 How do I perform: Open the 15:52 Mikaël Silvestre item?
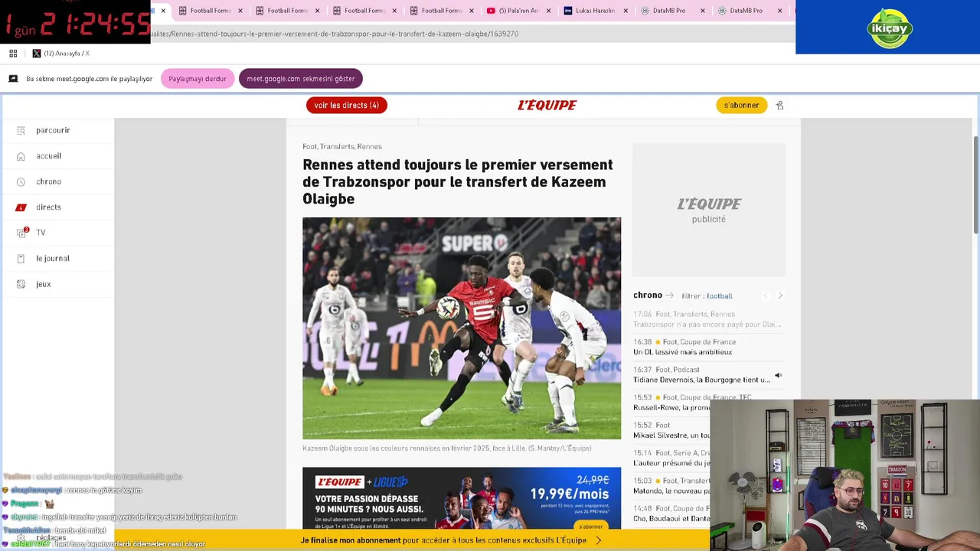click(671, 430)
